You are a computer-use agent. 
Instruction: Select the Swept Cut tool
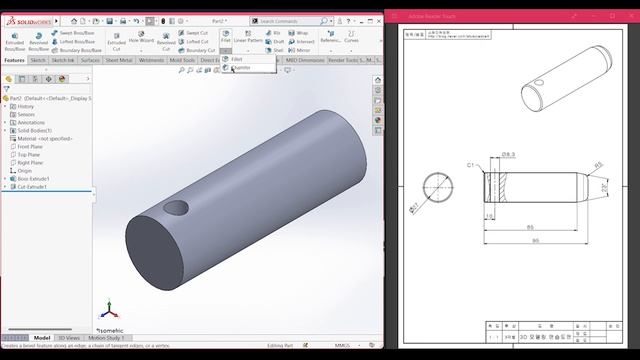point(193,33)
